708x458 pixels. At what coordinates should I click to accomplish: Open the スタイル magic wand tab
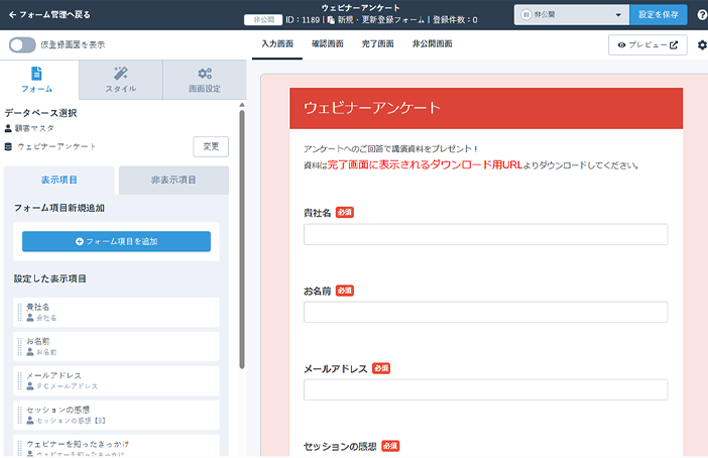click(x=120, y=80)
